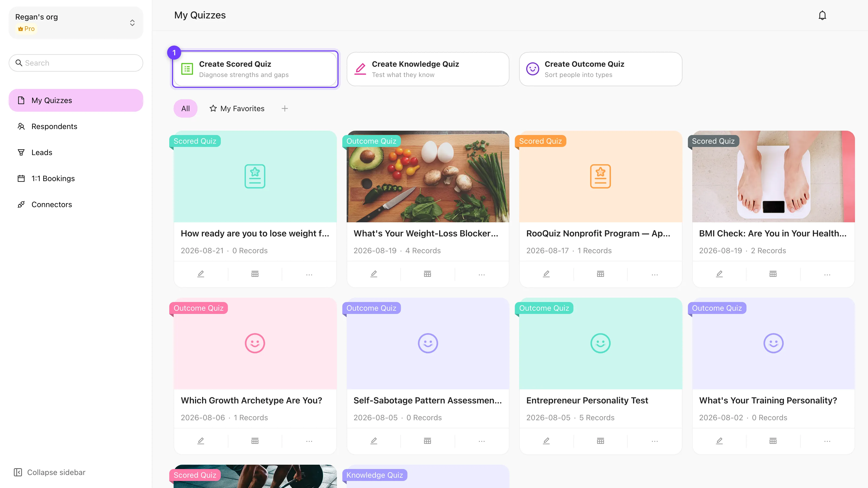View records table for 'How ready are you to lose weight'
This screenshot has width=868, height=488.
pyautogui.click(x=255, y=274)
